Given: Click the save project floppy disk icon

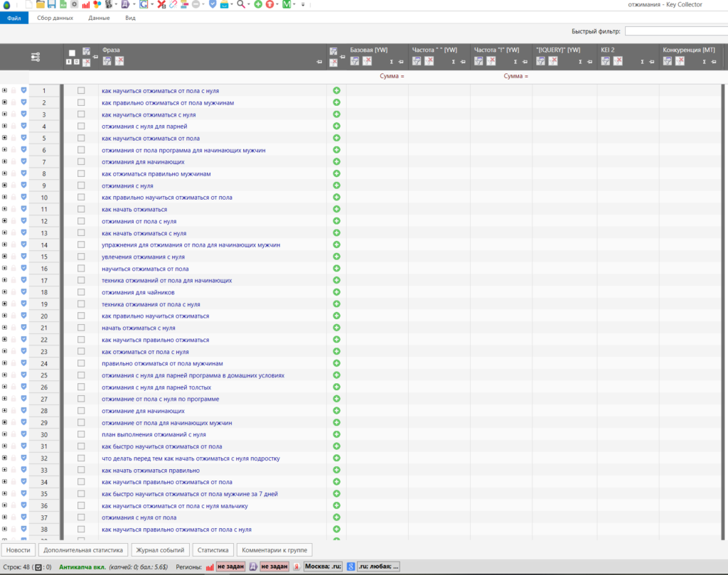Looking at the screenshot, I should (x=52, y=5).
